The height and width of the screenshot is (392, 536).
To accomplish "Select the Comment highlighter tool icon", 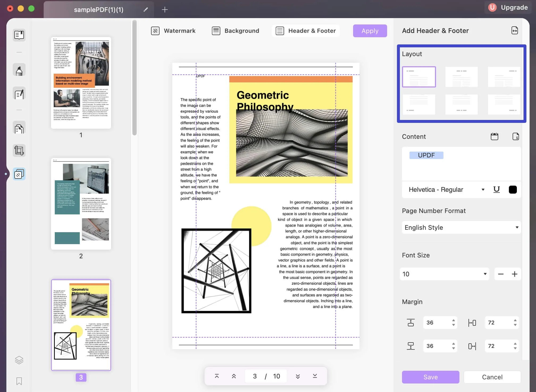I will (x=19, y=70).
